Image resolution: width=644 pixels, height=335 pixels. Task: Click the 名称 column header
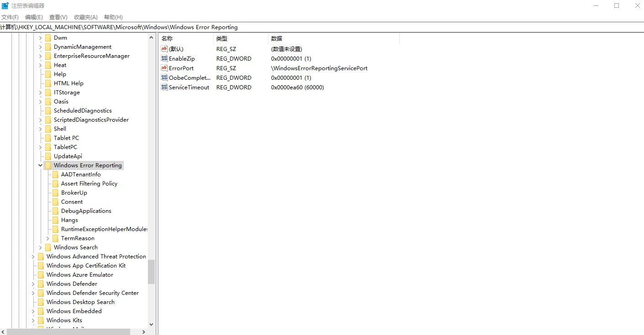pos(185,38)
